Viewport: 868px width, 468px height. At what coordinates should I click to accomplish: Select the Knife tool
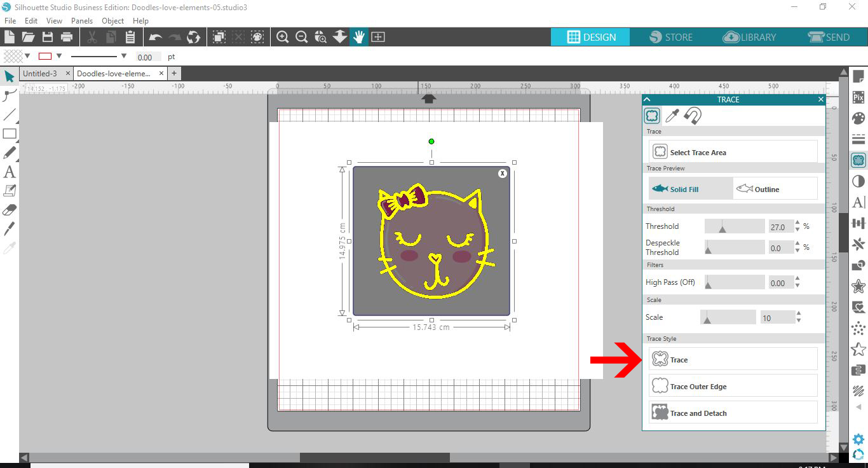[x=9, y=229]
